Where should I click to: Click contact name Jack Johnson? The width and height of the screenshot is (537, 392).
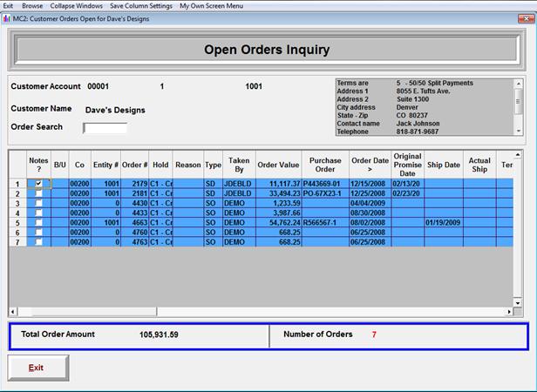(x=418, y=124)
